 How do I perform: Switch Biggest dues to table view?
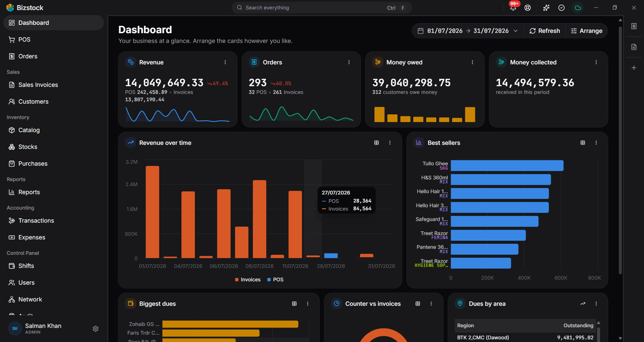coord(294,304)
